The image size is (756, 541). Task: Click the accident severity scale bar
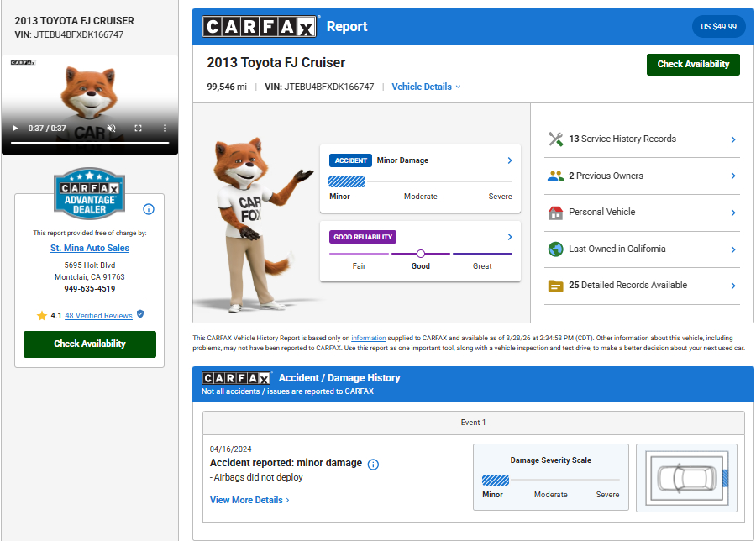pos(420,181)
